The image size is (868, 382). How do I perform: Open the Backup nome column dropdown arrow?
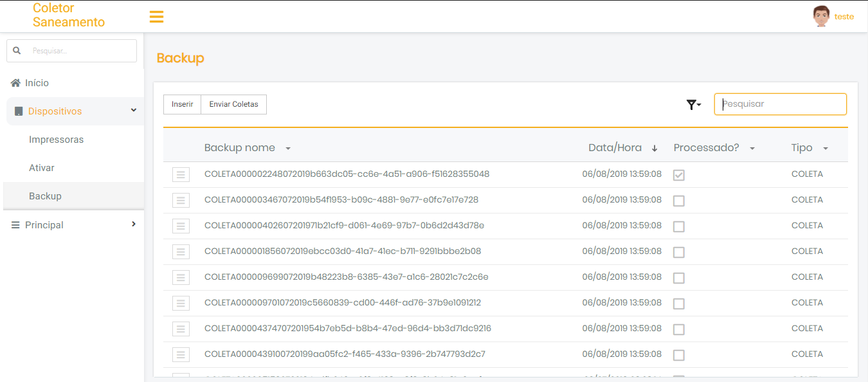click(x=288, y=149)
